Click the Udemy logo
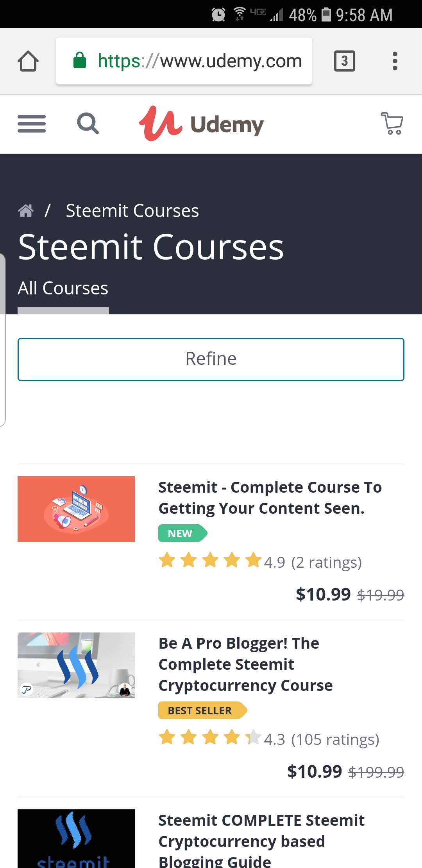 (x=202, y=124)
